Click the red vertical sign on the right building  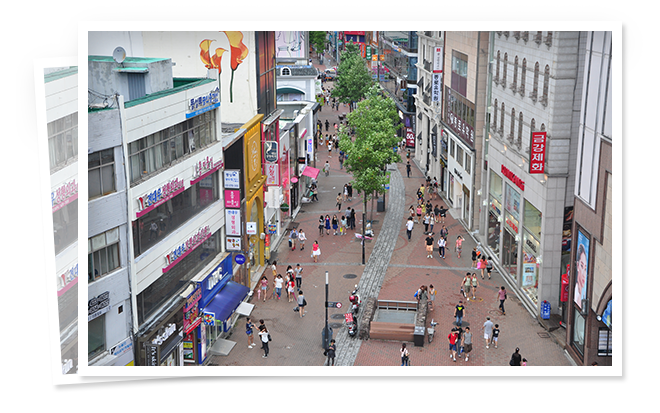point(537,153)
